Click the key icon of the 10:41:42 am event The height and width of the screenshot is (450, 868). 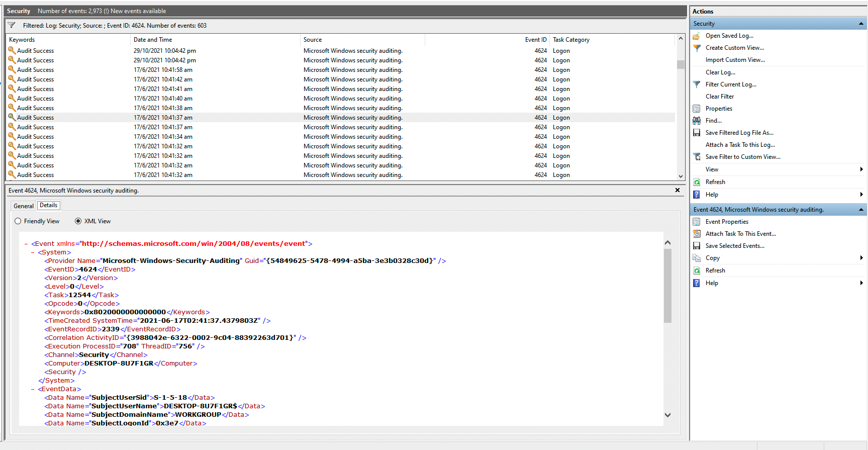tap(12, 79)
